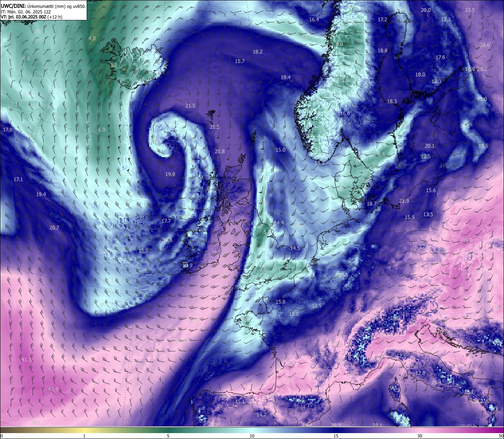Click the 19.8 value near the cyclone
This screenshot has height=439, width=504.
(x=170, y=174)
